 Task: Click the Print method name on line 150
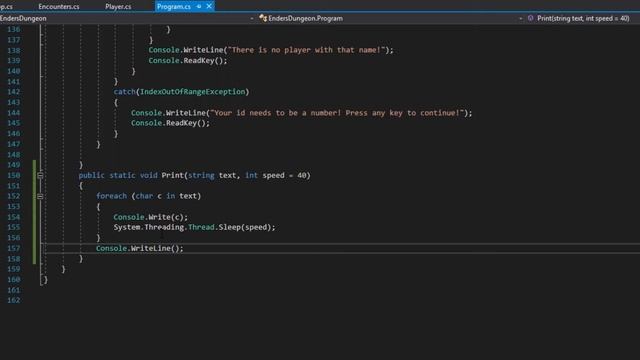pyautogui.click(x=173, y=176)
